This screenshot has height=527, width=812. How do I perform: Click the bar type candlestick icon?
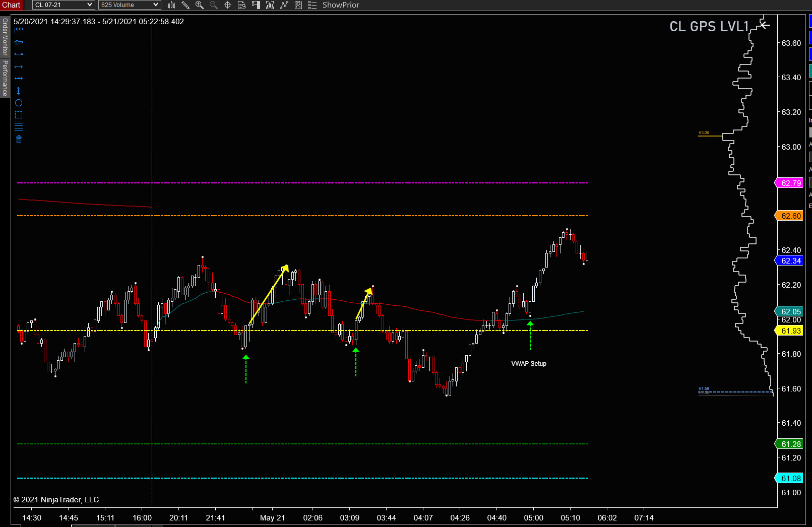[x=172, y=5]
